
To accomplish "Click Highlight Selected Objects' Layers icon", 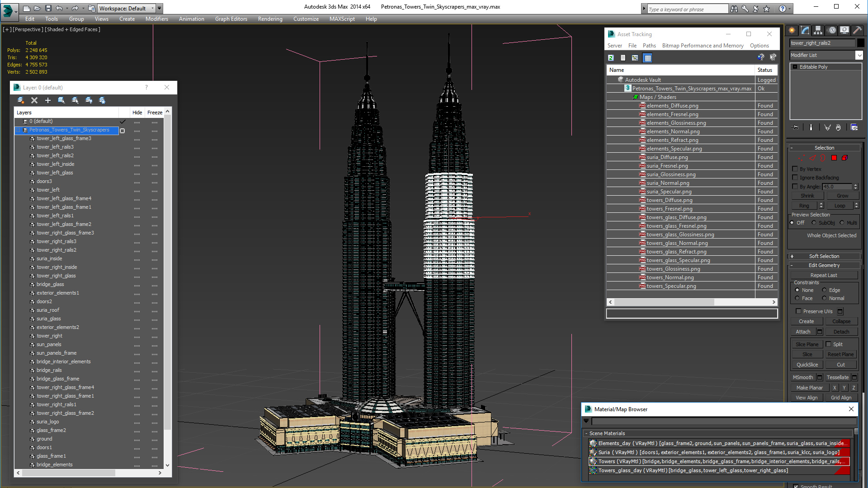I will pyautogui.click(x=75, y=100).
